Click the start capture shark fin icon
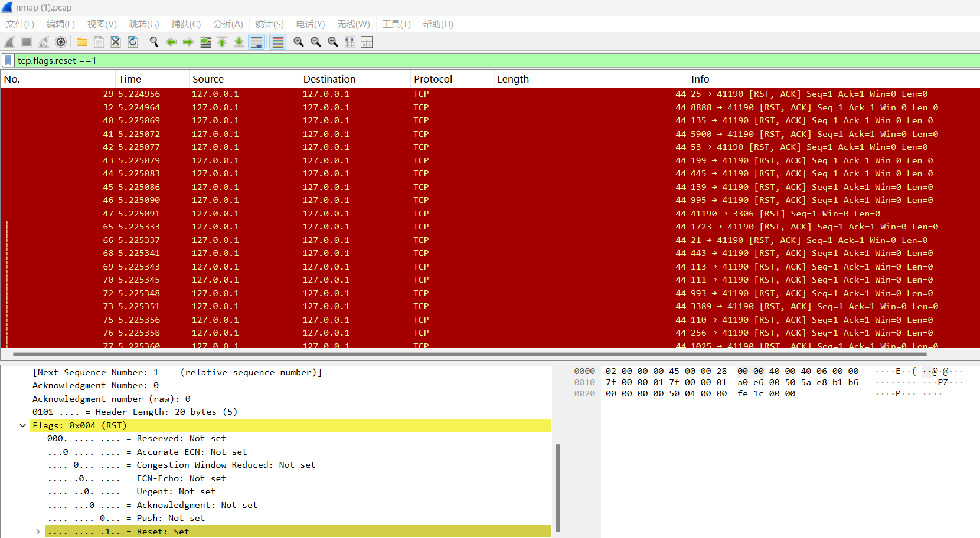 tap(9, 42)
